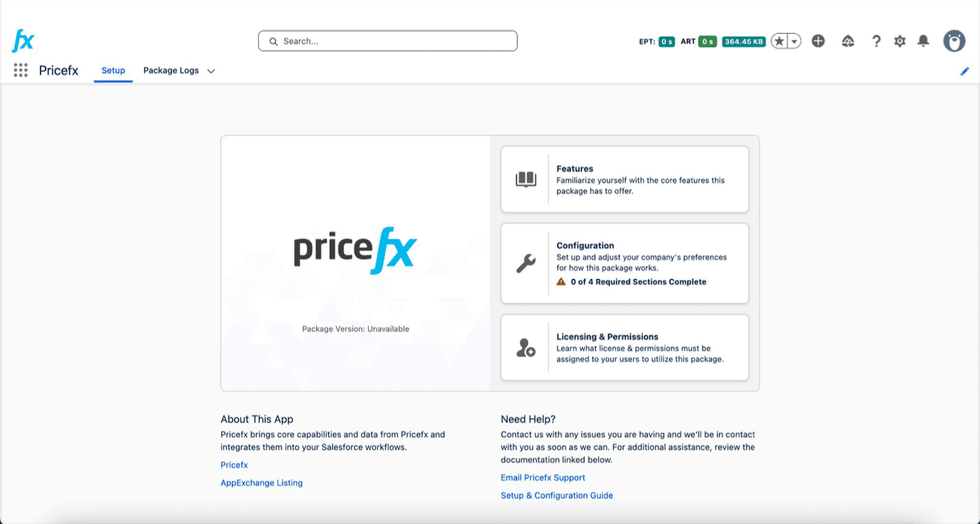Open the notifications bell icon
The height and width of the screenshot is (524, 980).
923,41
